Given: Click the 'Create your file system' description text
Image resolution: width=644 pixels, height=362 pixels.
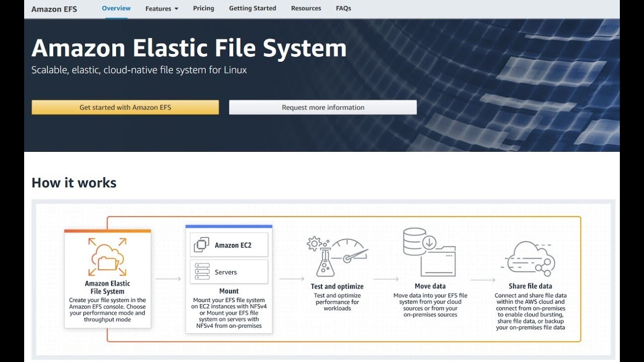Looking at the screenshot, I should point(107,310).
